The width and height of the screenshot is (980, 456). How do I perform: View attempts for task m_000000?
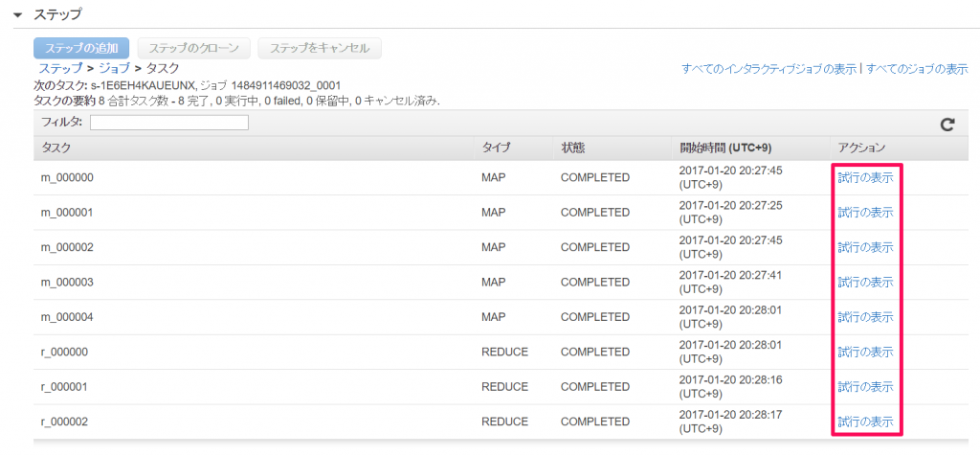(865, 177)
